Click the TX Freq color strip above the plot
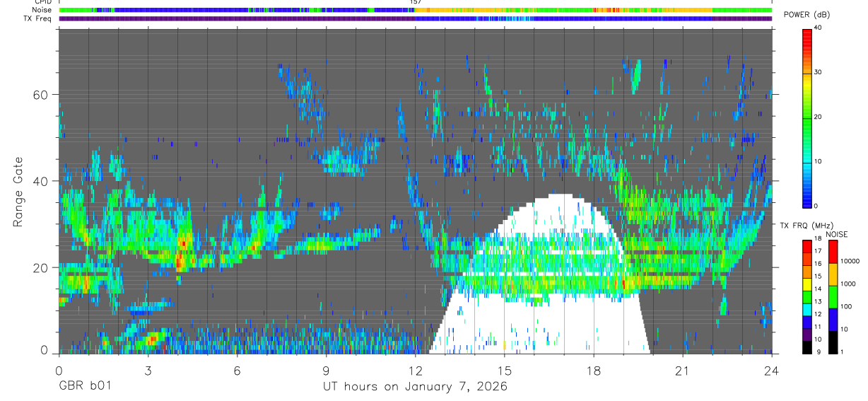The width and height of the screenshot is (868, 401). pos(416,18)
